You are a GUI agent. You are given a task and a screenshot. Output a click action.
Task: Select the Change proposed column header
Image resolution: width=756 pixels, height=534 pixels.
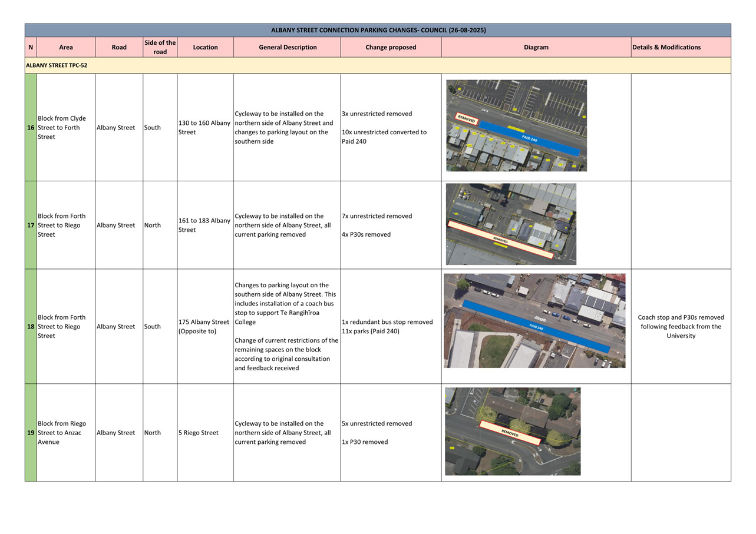point(390,47)
